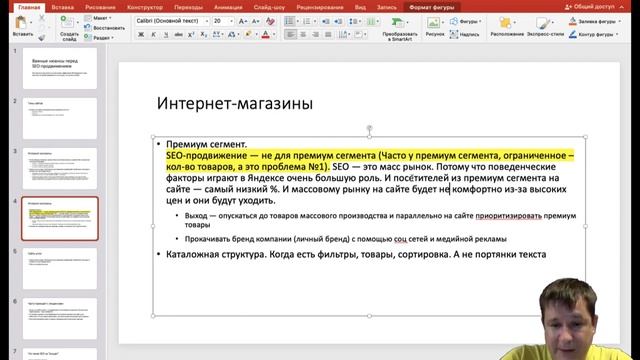This screenshot has height=360, width=640.
Task: Toggle italic К formatting
Action: (153, 35)
